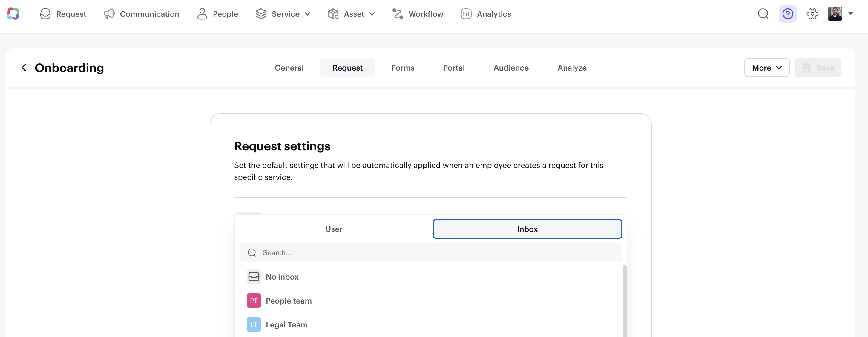
Task: Click the search magnifier in the inbox search
Action: pos(252,253)
